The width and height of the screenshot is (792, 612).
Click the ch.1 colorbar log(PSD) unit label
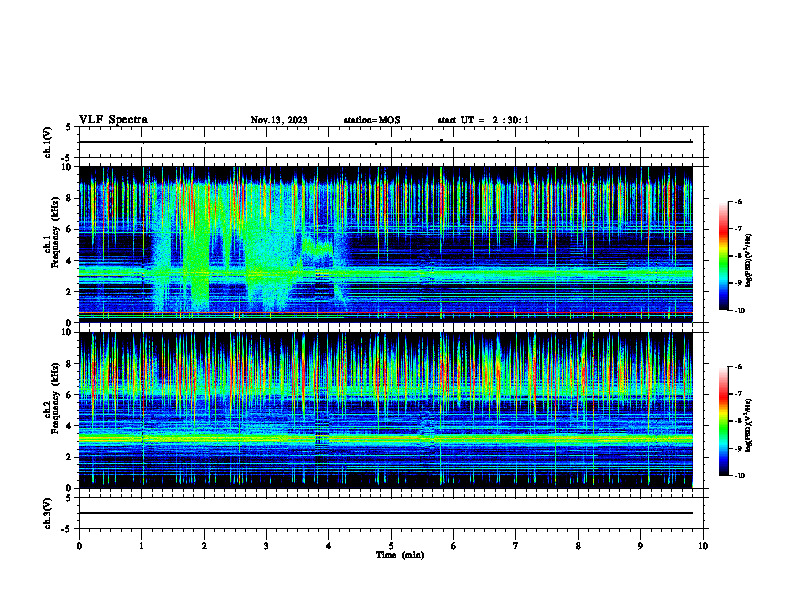(x=749, y=261)
